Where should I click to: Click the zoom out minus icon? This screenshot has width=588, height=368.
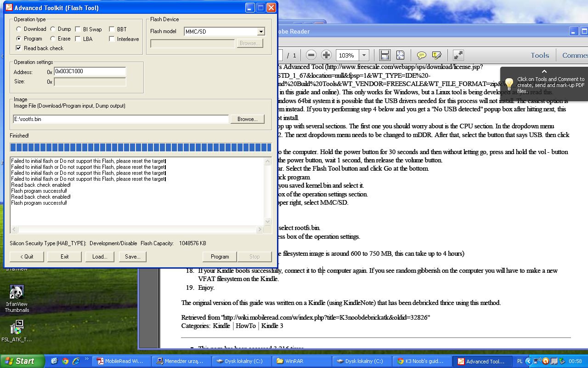point(311,55)
